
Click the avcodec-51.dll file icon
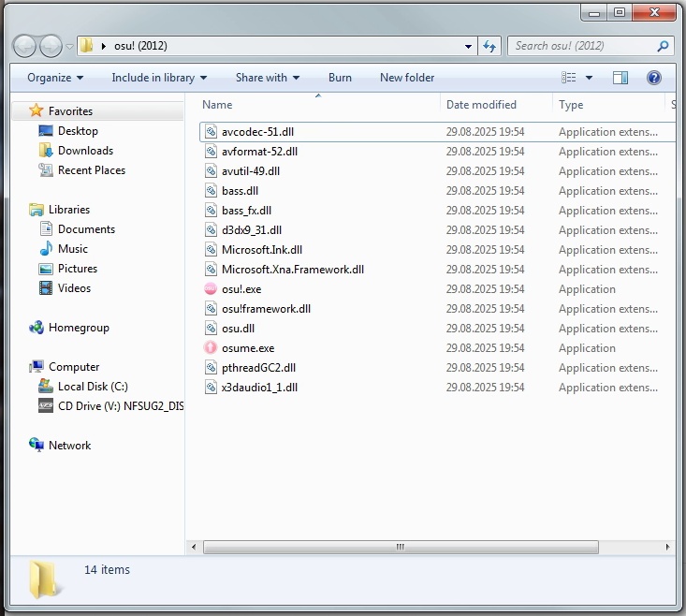[211, 132]
